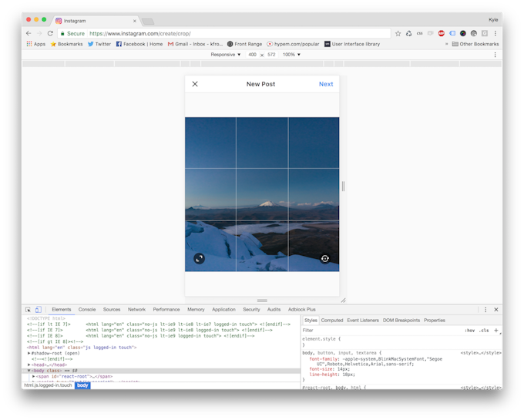The height and width of the screenshot is (420, 524).
Task: Open the DevTools three-dot options menu
Action: pos(485,309)
